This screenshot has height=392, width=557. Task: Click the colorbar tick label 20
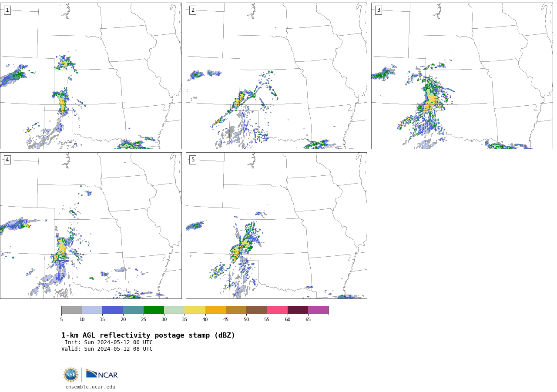pos(123,319)
